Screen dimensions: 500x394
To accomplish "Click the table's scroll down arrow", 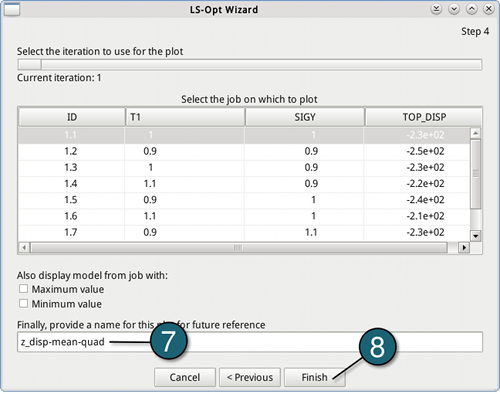I will pyautogui.click(x=476, y=236).
